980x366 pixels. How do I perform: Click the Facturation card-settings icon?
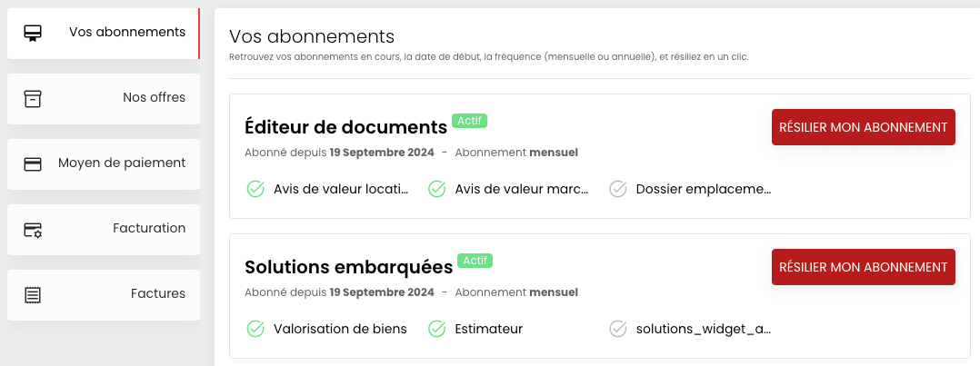(33, 230)
